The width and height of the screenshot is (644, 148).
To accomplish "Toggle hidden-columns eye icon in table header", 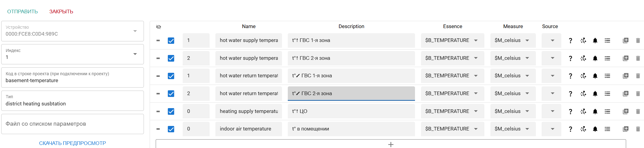I will (158, 27).
